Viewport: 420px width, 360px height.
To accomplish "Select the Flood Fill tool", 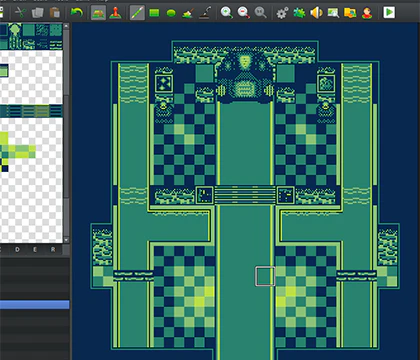I will tap(188, 13).
